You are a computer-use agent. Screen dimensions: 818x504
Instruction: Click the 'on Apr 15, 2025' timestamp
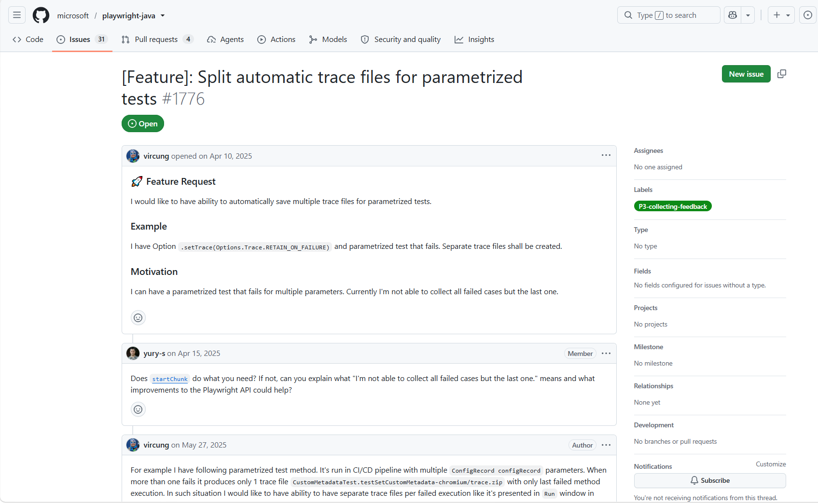tap(194, 354)
